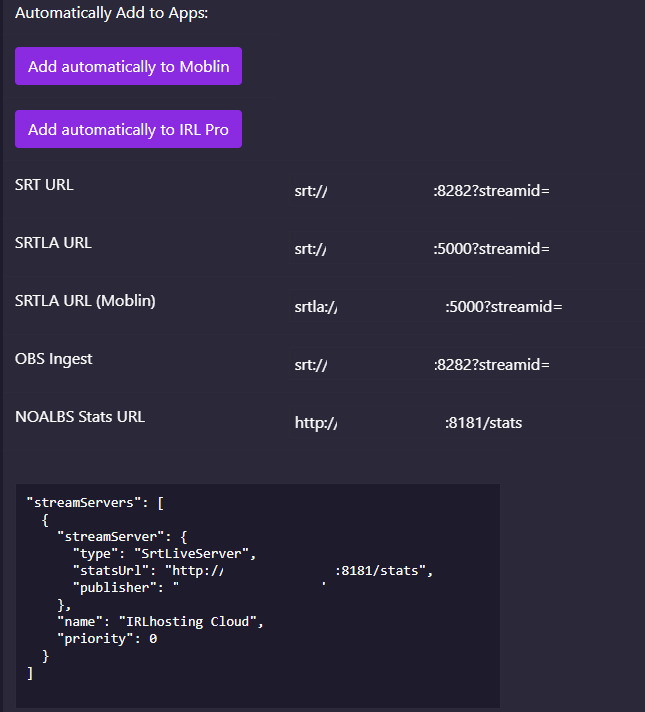Click the Add automatically to Moblin button
This screenshot has height=712, width=645.
(128, 67)
